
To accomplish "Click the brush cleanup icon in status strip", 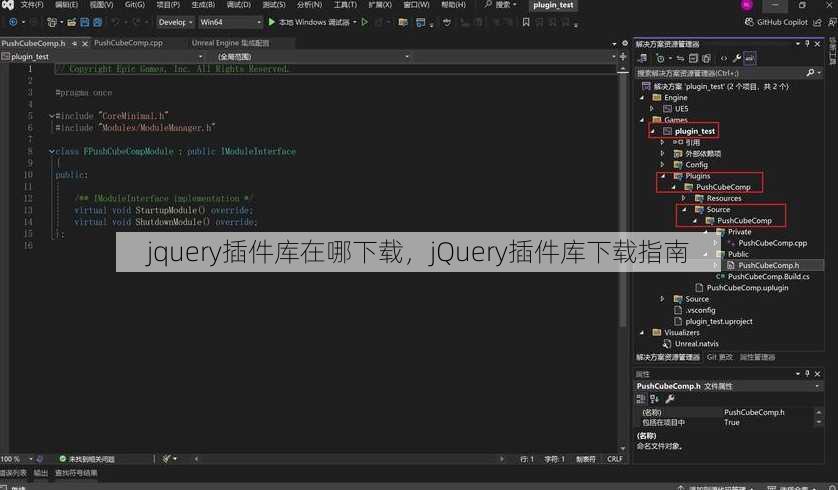I will [167, 458].
